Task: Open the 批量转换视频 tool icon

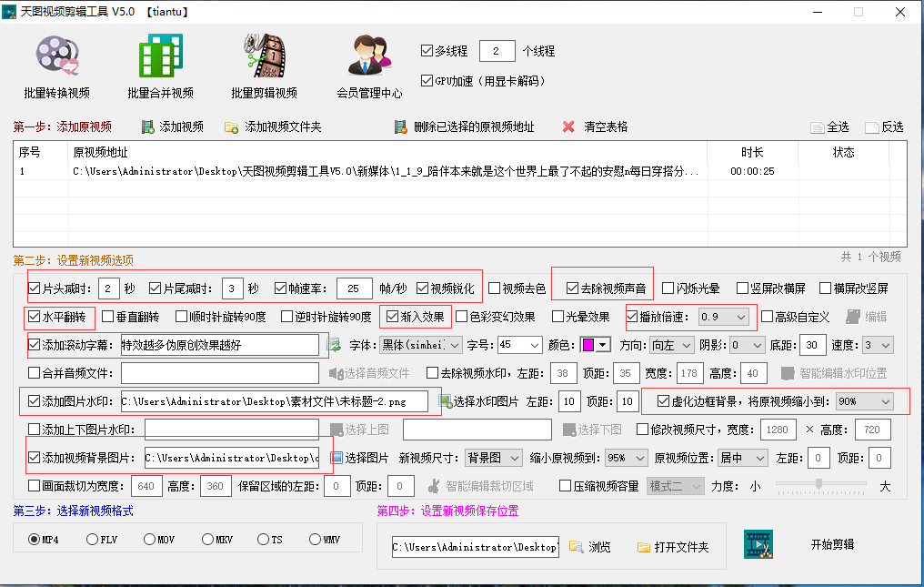Action: click(56, 58)
